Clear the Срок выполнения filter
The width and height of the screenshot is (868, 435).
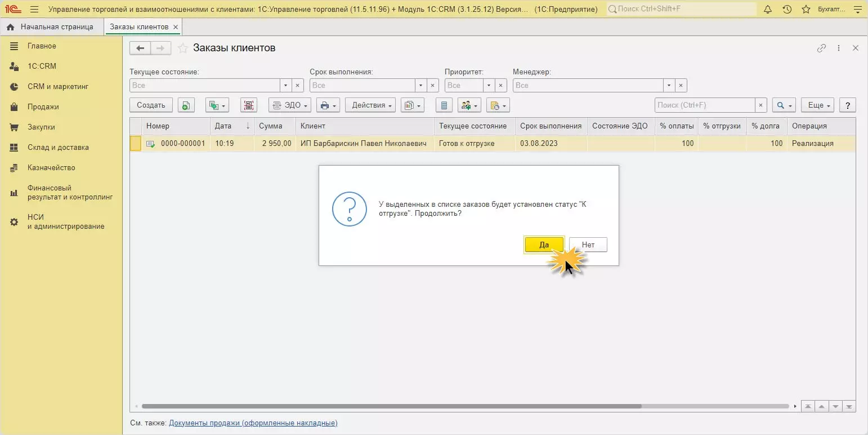tap(433, 86)
